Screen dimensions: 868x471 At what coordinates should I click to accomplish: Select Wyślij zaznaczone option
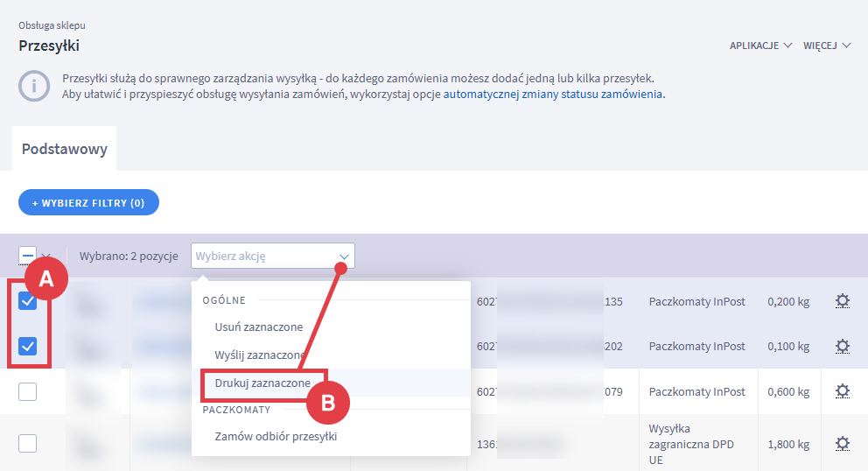click(260, 355)
